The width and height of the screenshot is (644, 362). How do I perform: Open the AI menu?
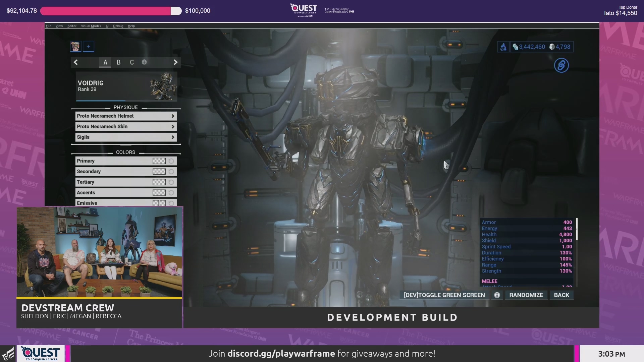107,26
